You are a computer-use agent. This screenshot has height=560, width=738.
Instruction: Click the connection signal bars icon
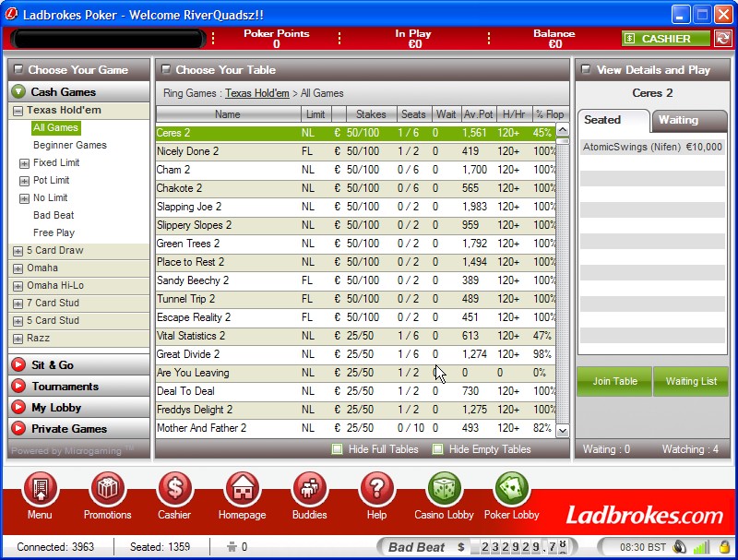coord(701,547)
